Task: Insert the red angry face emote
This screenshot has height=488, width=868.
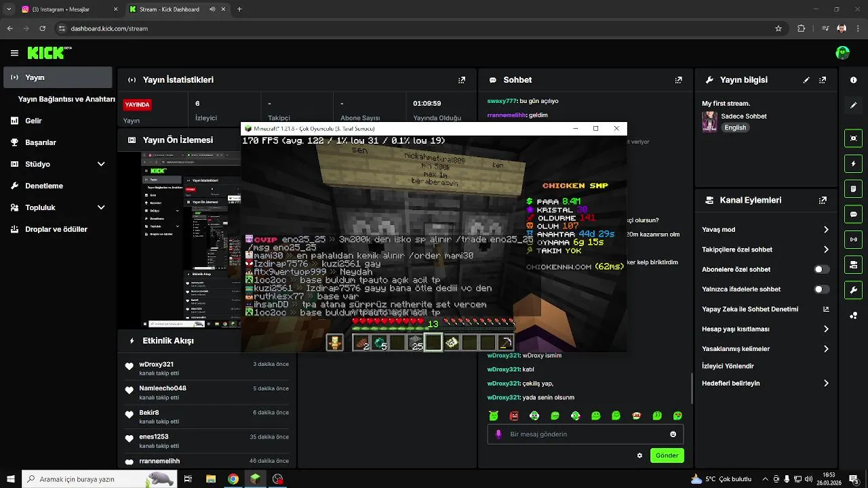Action: (x=514, y=415)
